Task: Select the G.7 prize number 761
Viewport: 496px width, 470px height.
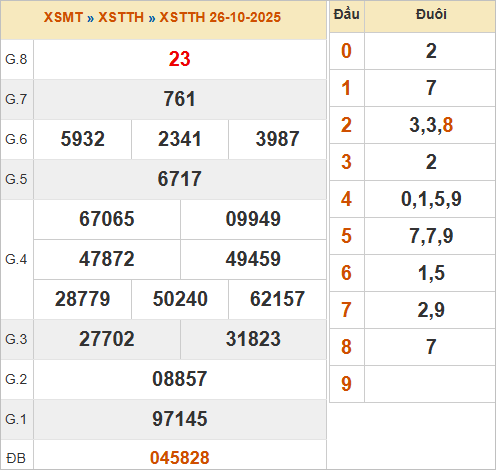Action: (x=180, y=99)
